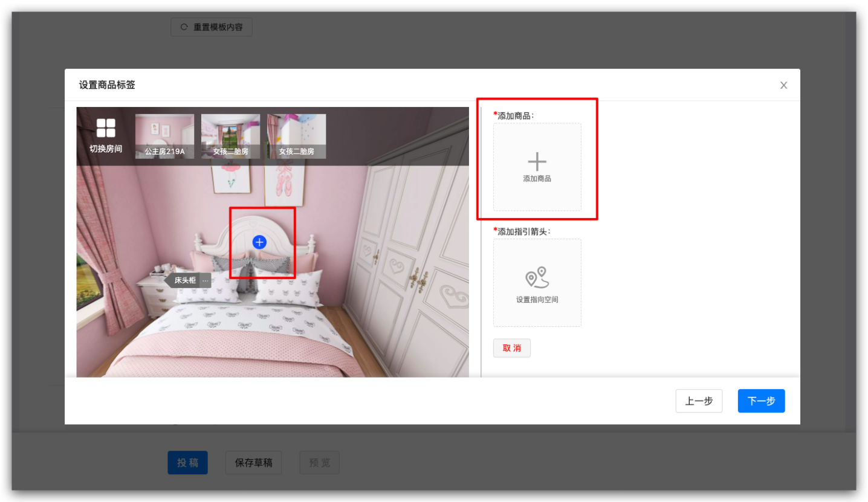Go back with the 上一步 button
The image size is (868, 502).
pos(699,401)
